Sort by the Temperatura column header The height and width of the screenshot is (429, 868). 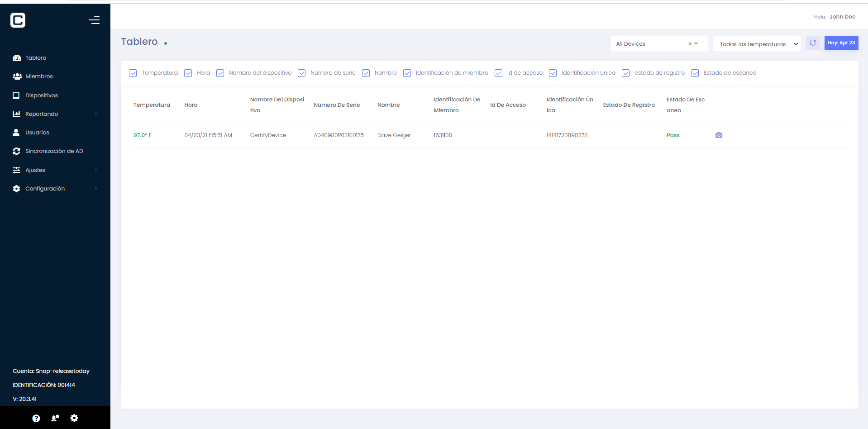[x=152, y=105]
